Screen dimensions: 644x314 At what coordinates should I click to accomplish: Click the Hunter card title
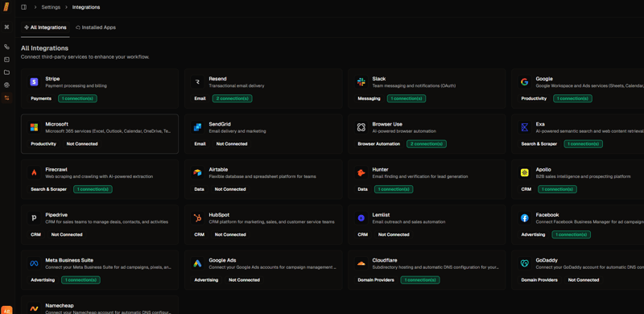[x=380, y=169]
